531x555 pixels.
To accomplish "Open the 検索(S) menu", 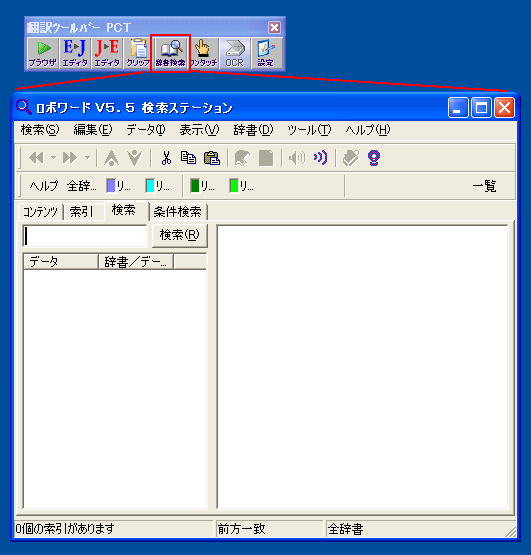I will pyautogui.click(x=40, y=130).
